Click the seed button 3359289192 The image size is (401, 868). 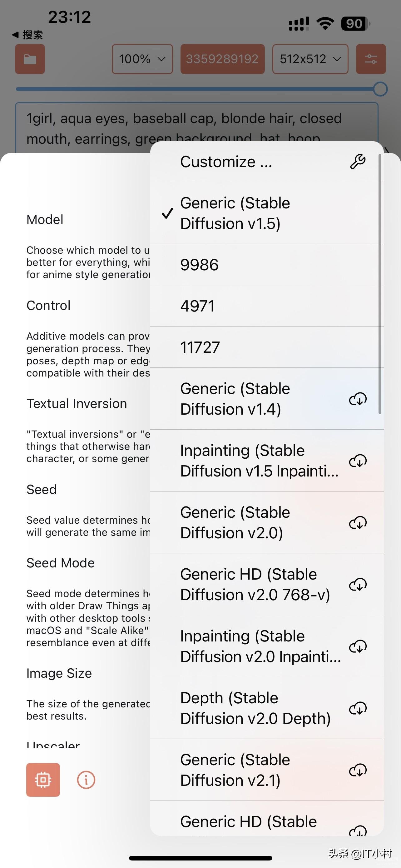[222, 59]
